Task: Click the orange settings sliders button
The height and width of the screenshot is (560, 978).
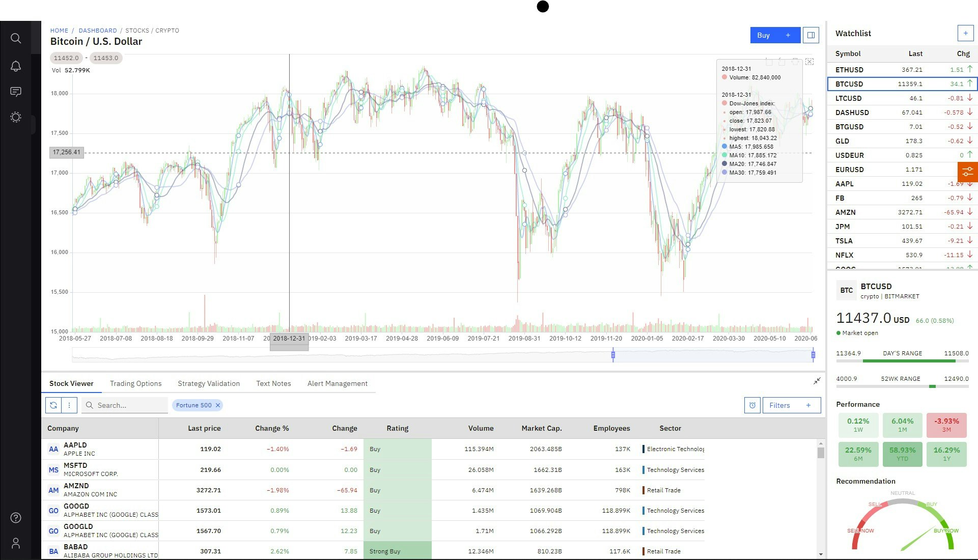Action: pyautogui.click(x=967, y=172)
